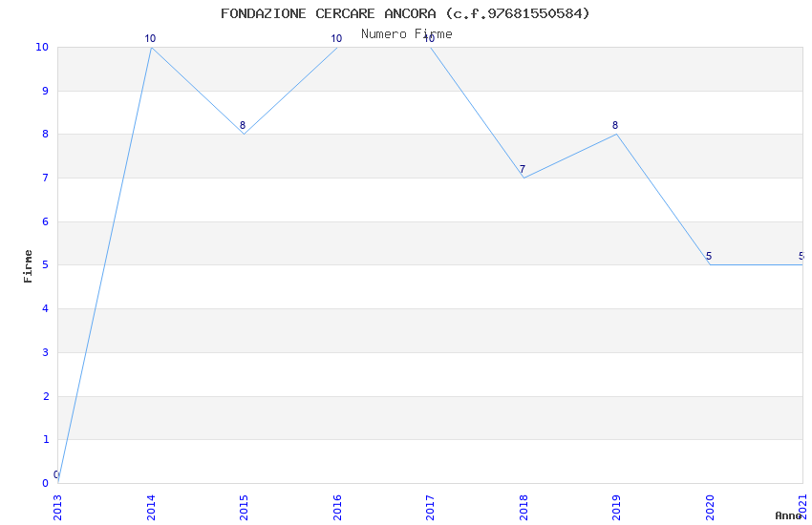
Task: Click the data label 7 at 2018
Action: pos(523,169)
